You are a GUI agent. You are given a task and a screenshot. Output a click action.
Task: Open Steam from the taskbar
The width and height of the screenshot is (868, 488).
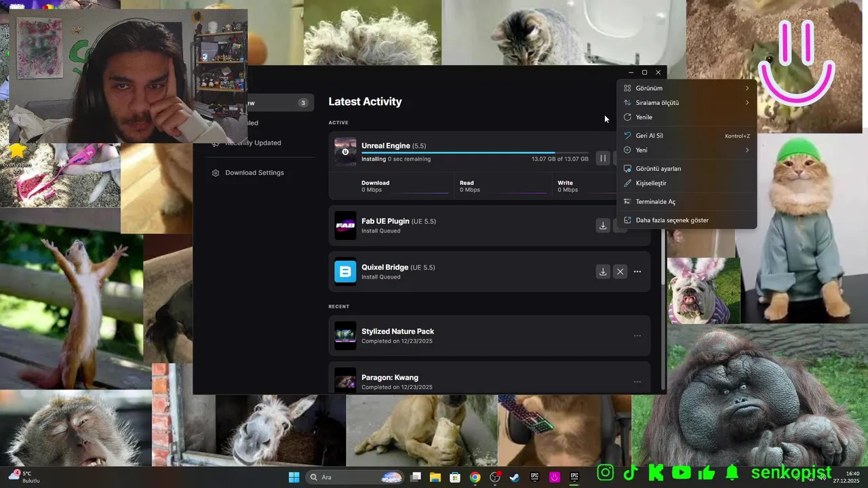(515, 477)
